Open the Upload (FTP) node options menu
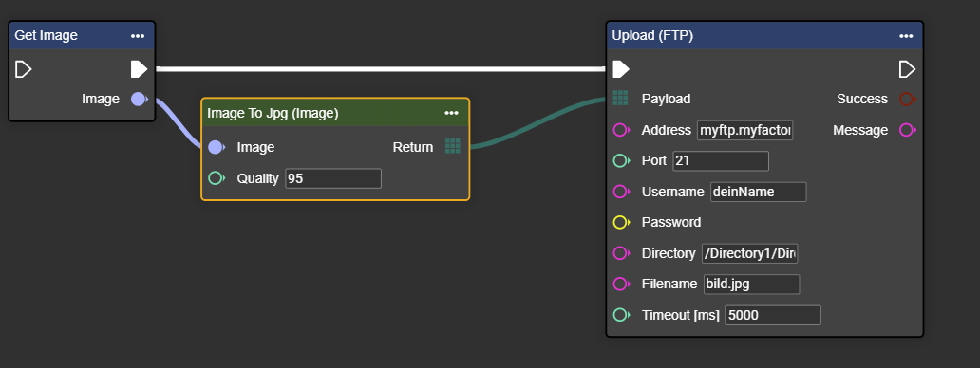Viewport: 980px width, 368px height. (x=906, y=36)
